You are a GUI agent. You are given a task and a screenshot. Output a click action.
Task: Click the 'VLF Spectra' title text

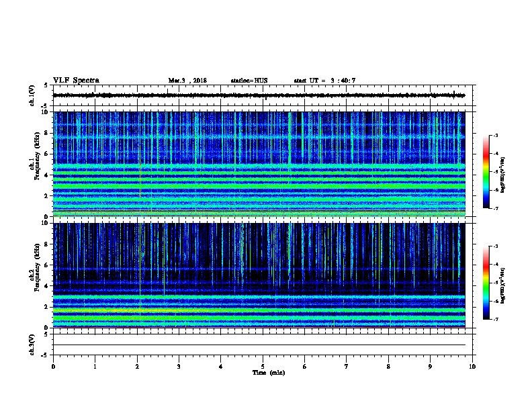point(76,81)
